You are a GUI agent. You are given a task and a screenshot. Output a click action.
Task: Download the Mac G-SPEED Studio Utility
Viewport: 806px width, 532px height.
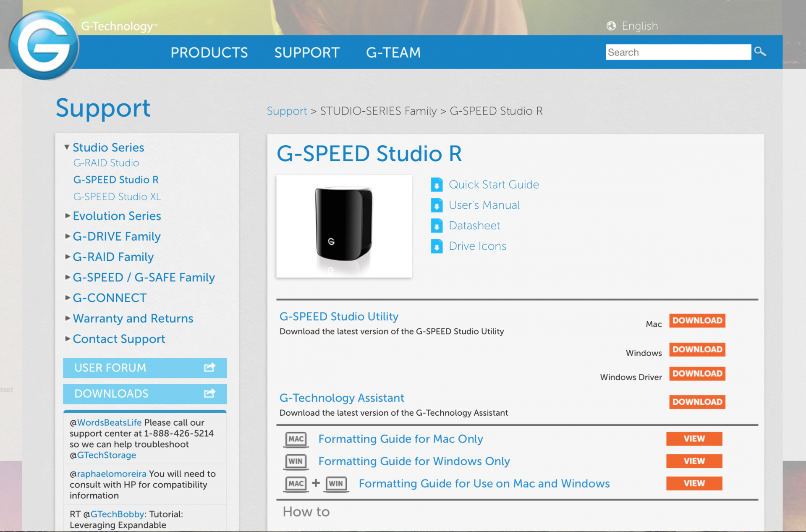click(697, 320)
